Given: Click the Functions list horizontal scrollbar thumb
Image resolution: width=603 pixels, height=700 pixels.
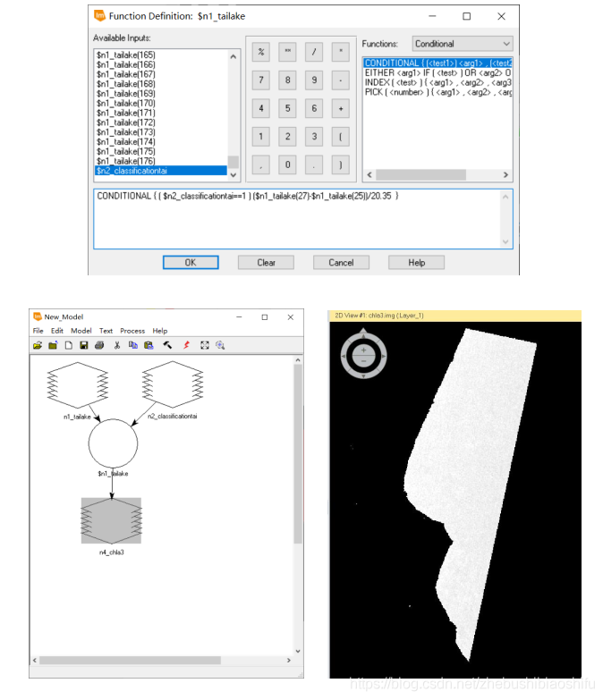Looking at the screenshot, I should click(x=420, y=175).
